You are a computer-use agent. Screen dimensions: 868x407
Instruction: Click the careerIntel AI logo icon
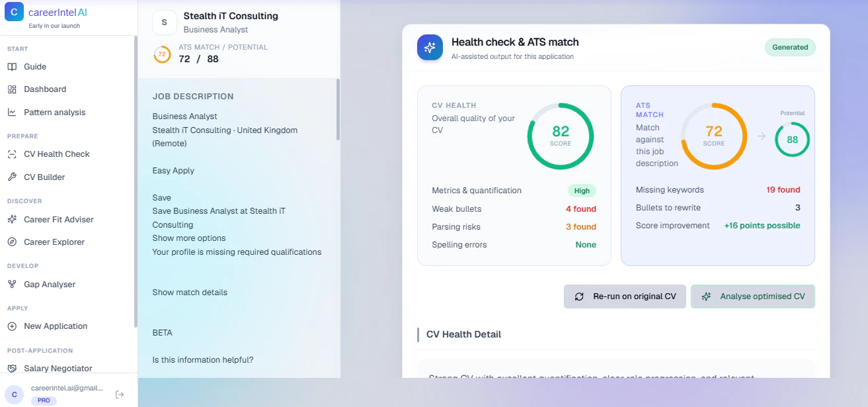14,12
